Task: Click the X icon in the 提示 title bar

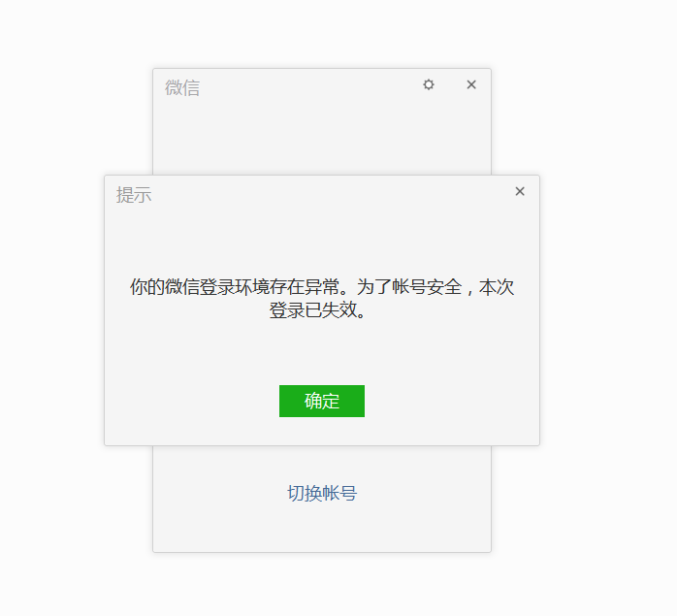Action: pyautogui.click(x=520, y=191)
